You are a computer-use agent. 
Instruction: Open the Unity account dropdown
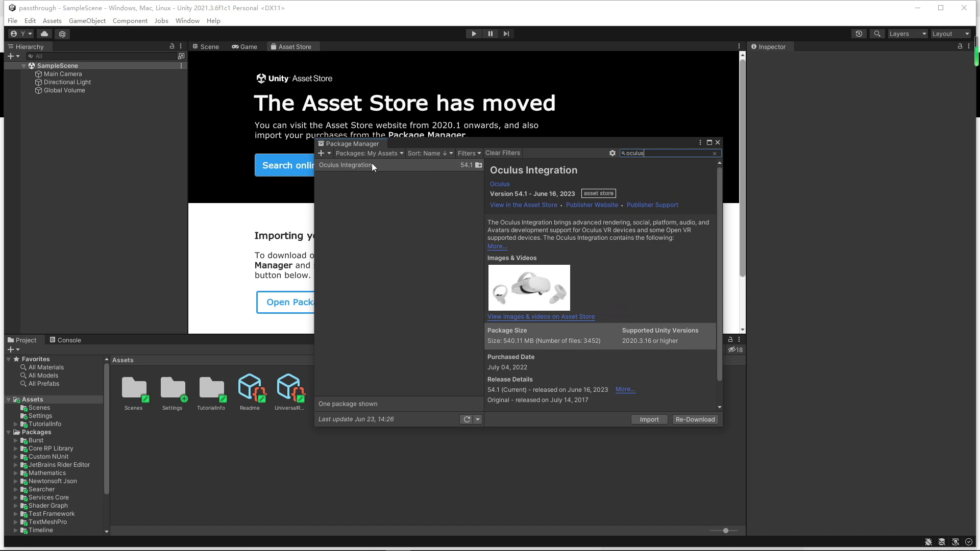point(21,34)
